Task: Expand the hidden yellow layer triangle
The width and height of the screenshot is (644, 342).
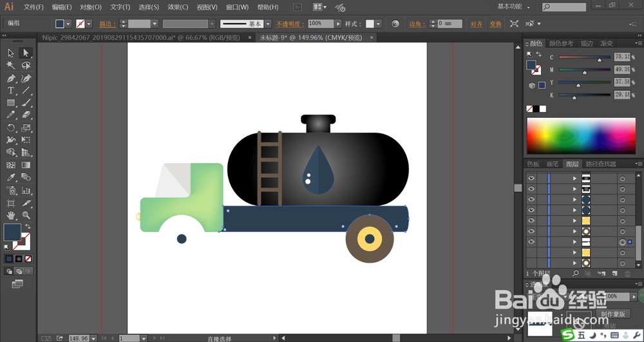Action: pos(574,253)
